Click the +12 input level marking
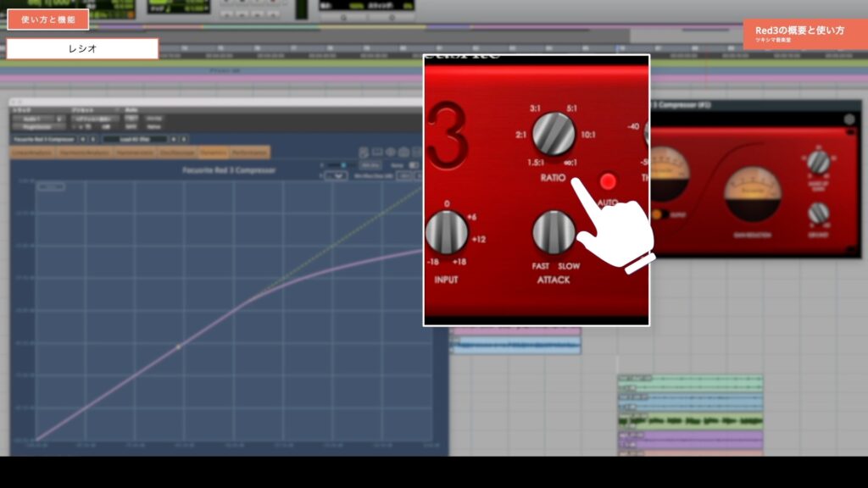This screenshot has height=488, width=868. coord(479,240)
